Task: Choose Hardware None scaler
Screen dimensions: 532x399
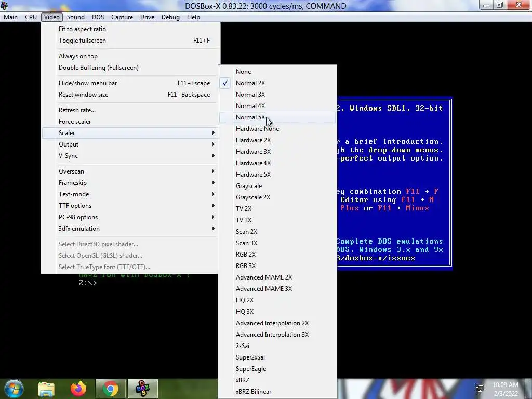Action: [277, 129]
